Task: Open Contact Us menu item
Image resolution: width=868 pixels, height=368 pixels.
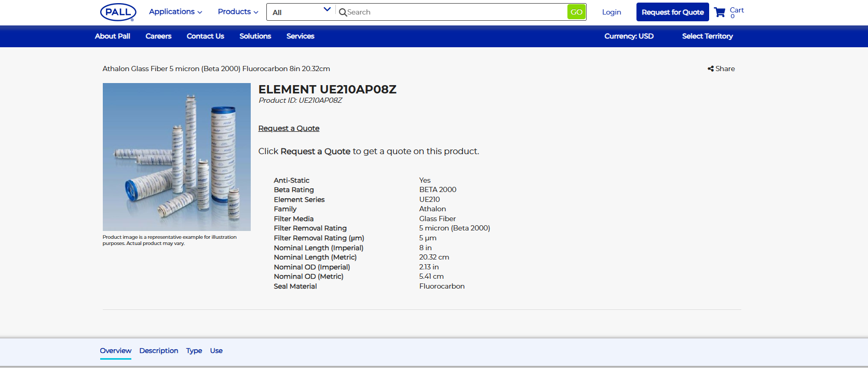Action: coord(206,36)
